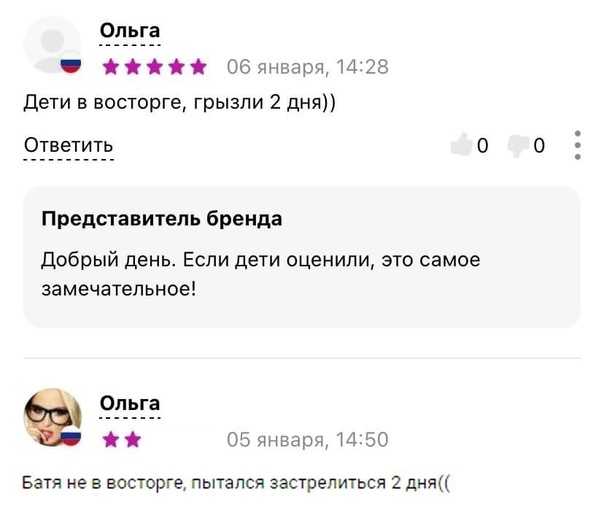Click the date 06 января, 14:28
Image resolution: width=604 pixels, height=518 pixels.
pos(308,67)
